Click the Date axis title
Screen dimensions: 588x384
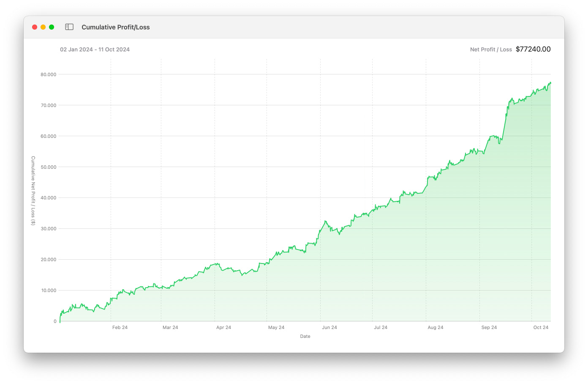coord(305,336)
